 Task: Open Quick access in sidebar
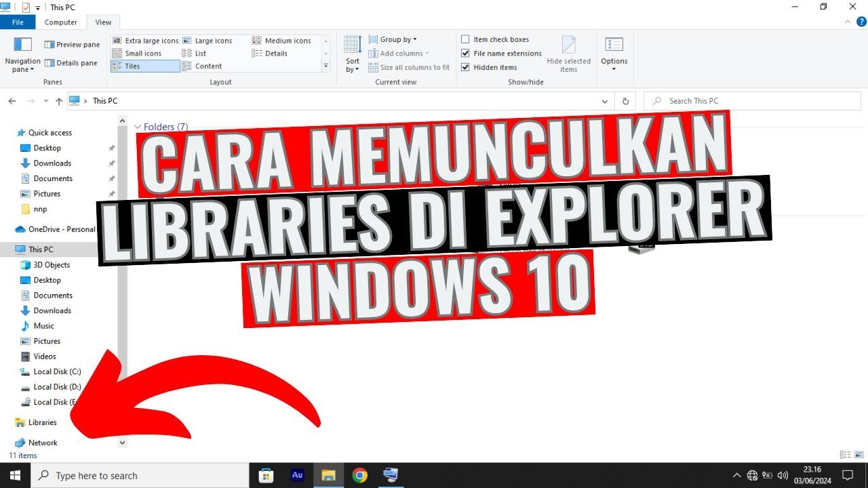(50, 133)
